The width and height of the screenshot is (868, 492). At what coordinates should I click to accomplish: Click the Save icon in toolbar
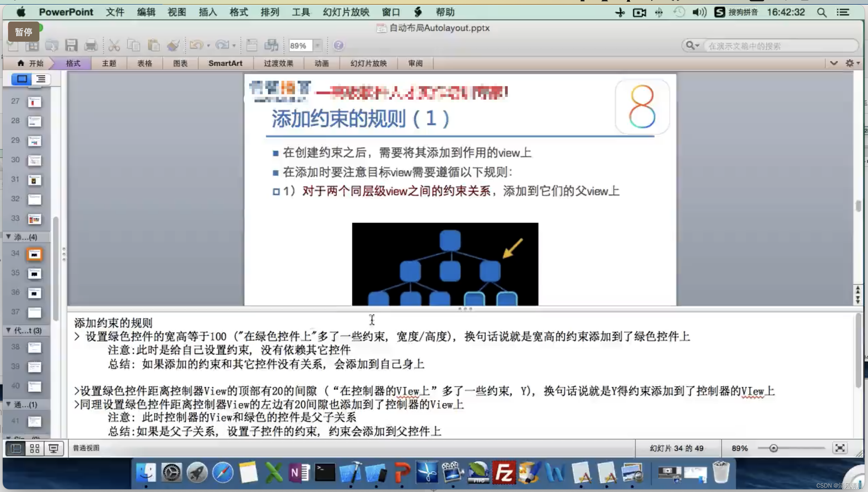(x=71, y=45)
